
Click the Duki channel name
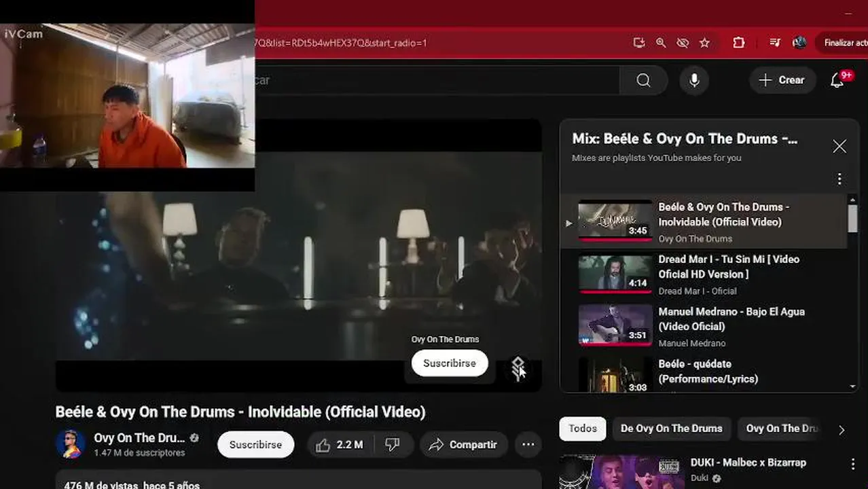pyautogui.click(x=700, y=478)
